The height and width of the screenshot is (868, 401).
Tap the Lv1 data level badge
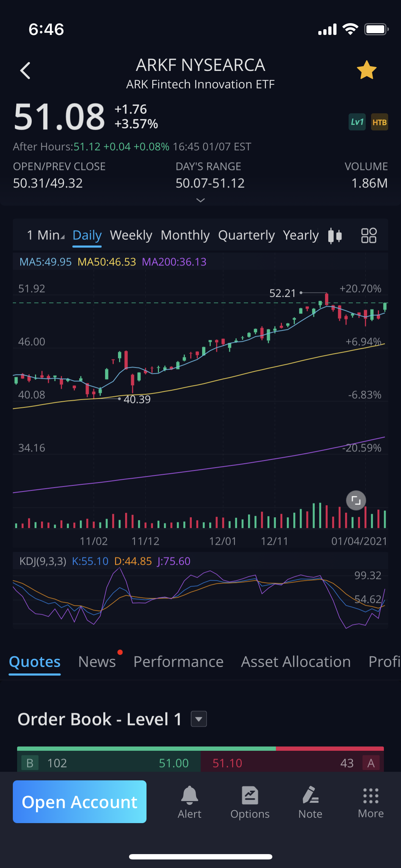pos(357,122)
